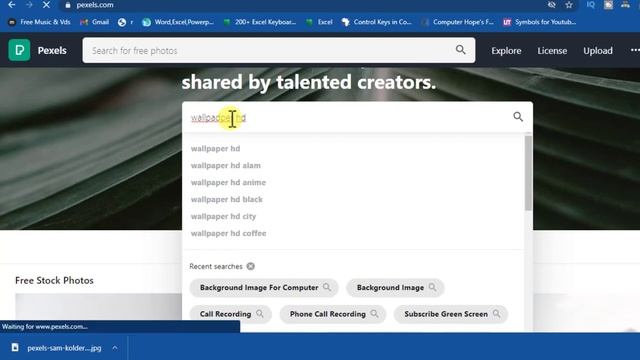This screenshot has width=640, height=360.
Task: Click Phone Call Recording recent search chip
Action: pos(333,313)
